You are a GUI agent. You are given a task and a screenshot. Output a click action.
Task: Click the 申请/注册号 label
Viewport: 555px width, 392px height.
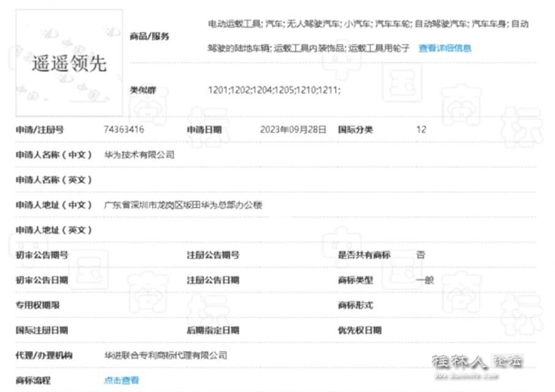(40, 129)
